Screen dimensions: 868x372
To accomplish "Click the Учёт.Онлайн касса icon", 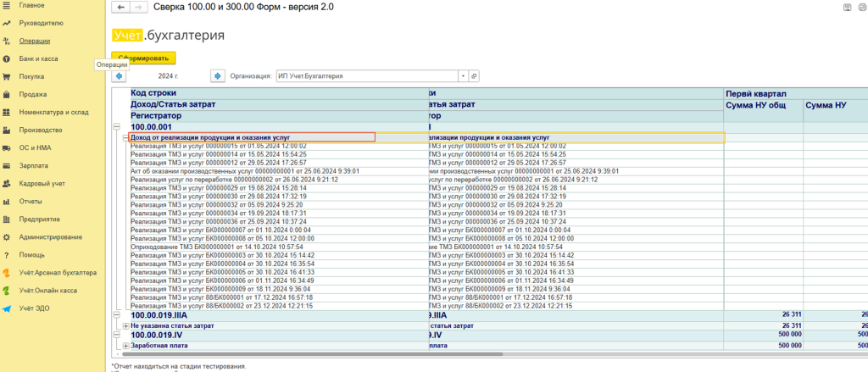I will [x=7, y=291].
